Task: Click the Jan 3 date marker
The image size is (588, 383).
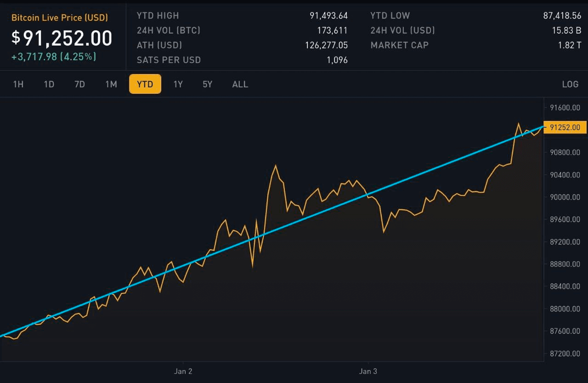Action: pos(368,371)
